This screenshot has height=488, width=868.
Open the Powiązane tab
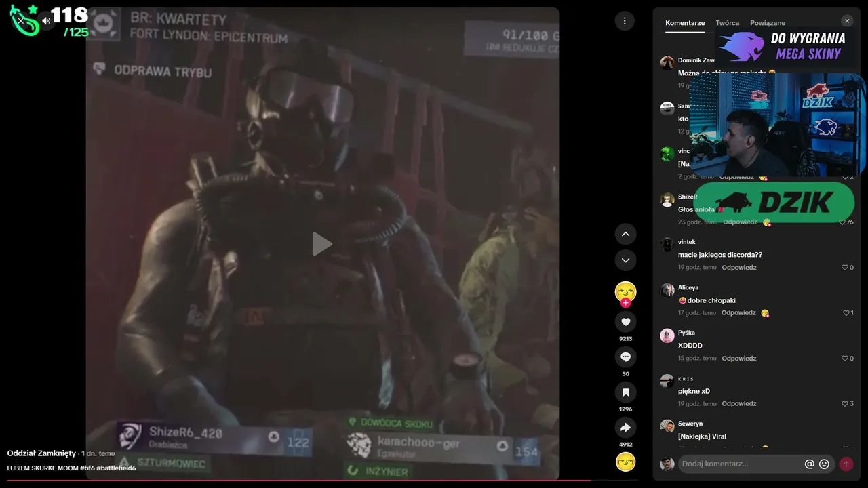[768, 23]
